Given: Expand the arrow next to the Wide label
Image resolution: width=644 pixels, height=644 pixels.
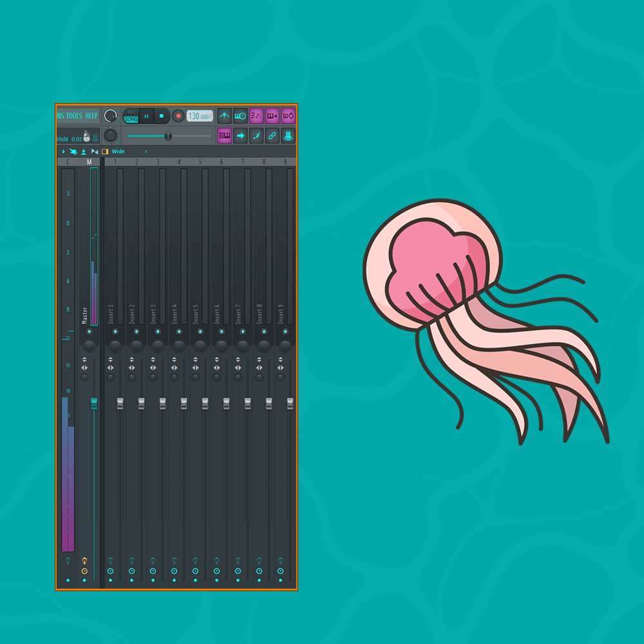Looking at the screenshot, I should click(x=146, y=151).
